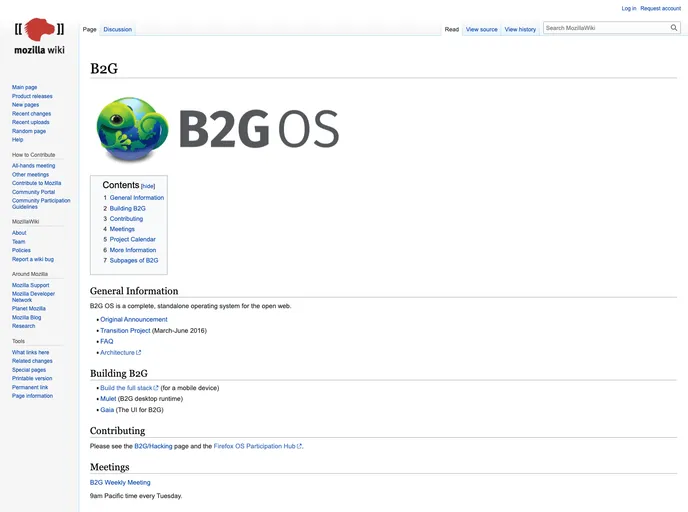
Task: Click the Request account link
Action: (660, 8)
